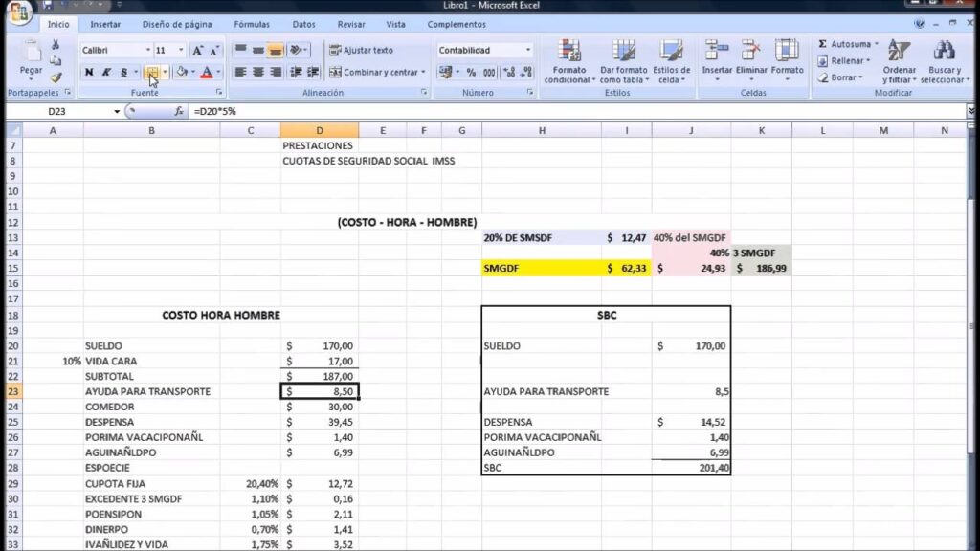Click the red font color swatch

coord(207,72)
